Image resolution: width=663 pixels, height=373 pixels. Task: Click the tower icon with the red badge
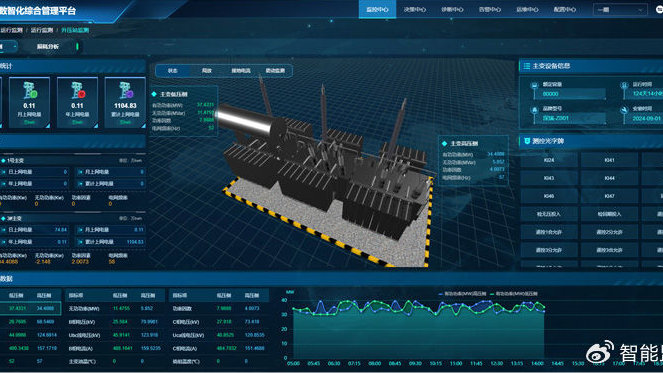pyautogui.click(x=77, y=90)
